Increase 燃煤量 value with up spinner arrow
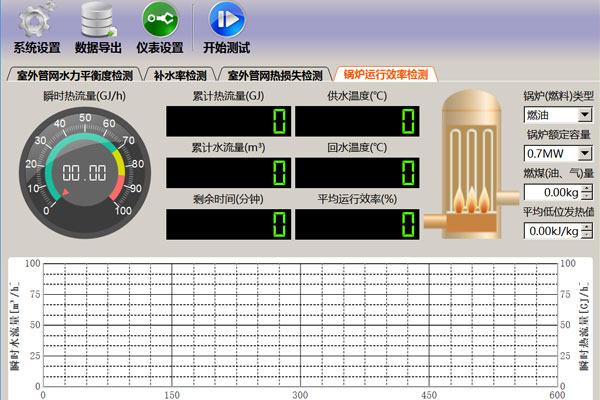This screenshot has width=600, height=400. (586, 188)
